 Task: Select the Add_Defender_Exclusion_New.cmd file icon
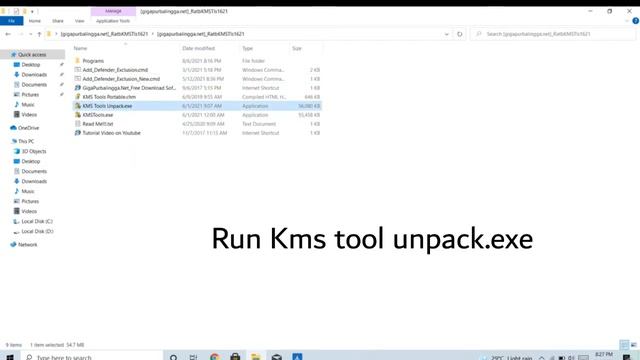point(78,79)
